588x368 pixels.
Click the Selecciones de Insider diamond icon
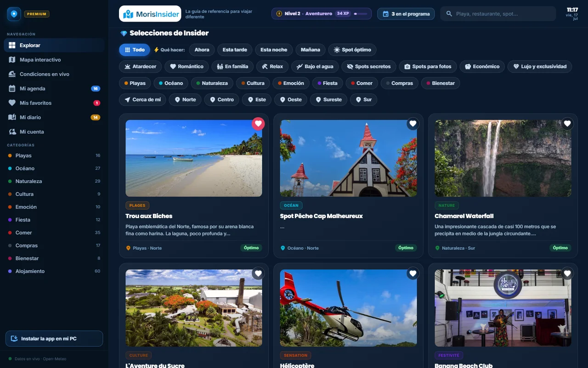click(124, 33)
